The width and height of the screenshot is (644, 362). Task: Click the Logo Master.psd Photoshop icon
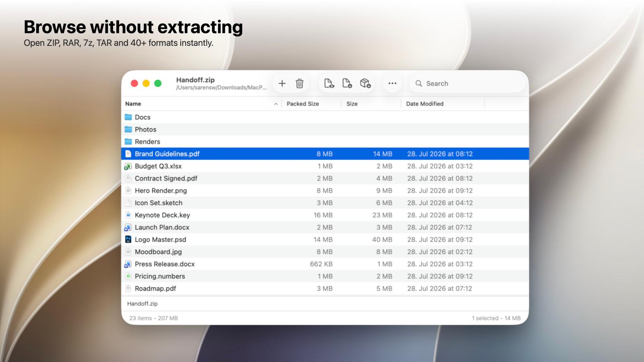(128, 239)
